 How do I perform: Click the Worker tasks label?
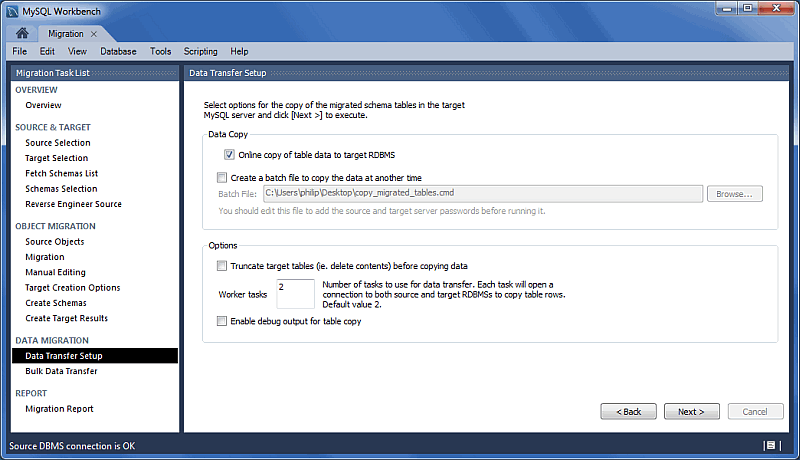pos(243,294)
